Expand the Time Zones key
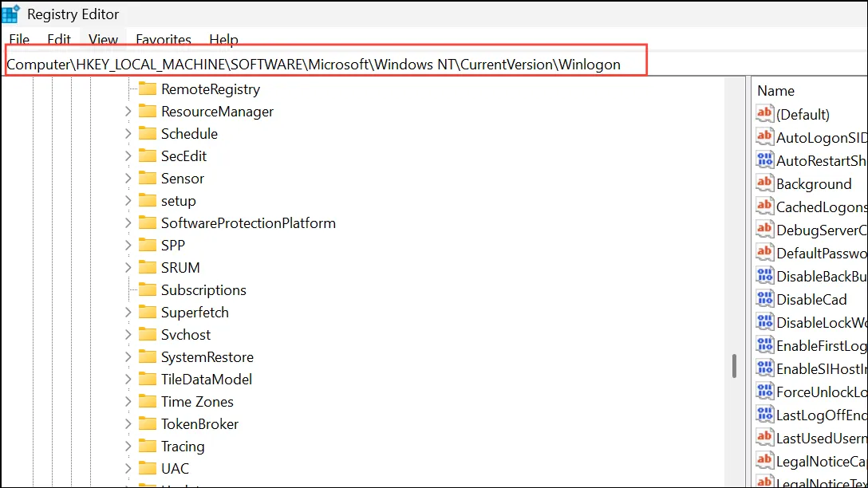The height and width of the screenshot is (488, 868). [128, 401]
